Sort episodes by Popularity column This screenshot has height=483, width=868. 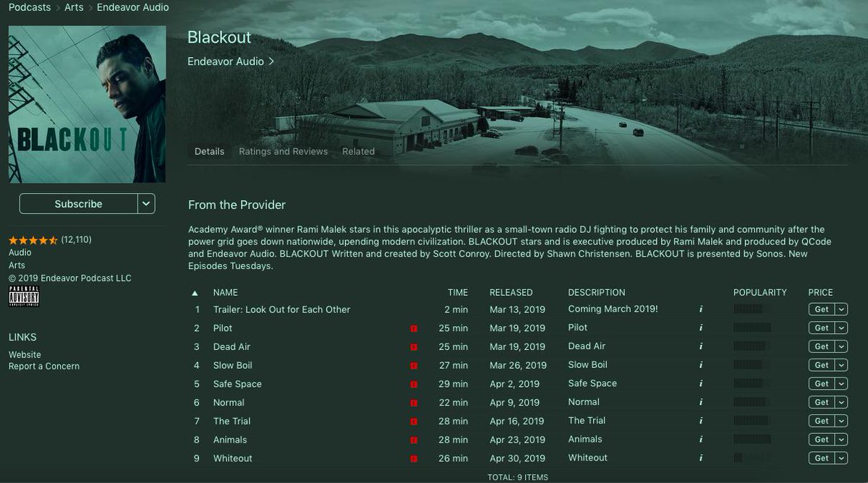coord(760,293)
